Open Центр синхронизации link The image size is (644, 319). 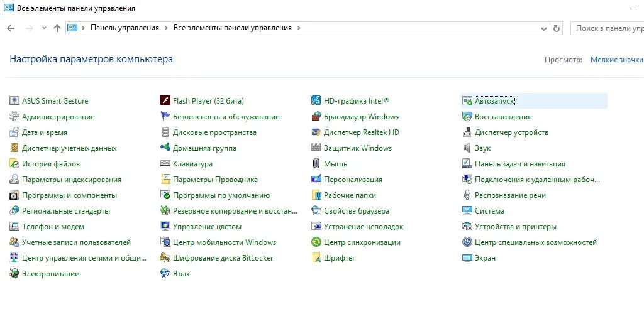[362, 242]
